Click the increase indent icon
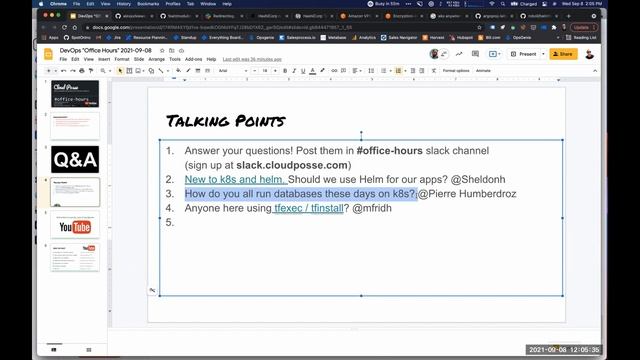Screen dimensions: 640x360 (422, 71)
